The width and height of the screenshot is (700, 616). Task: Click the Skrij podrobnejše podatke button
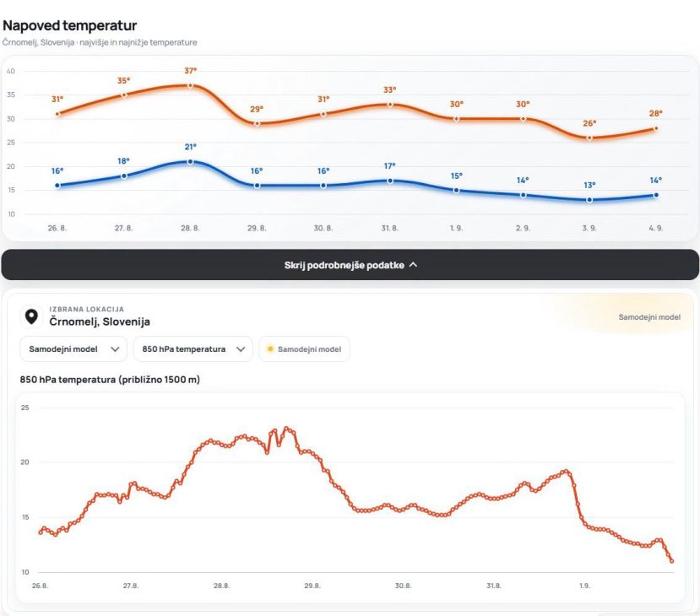pos(350,265)
